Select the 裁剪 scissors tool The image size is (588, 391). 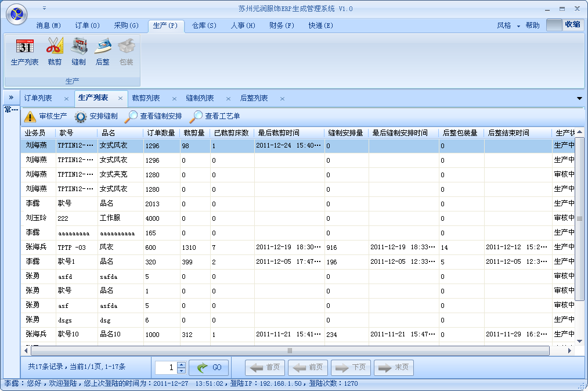(x=55, y=46)
